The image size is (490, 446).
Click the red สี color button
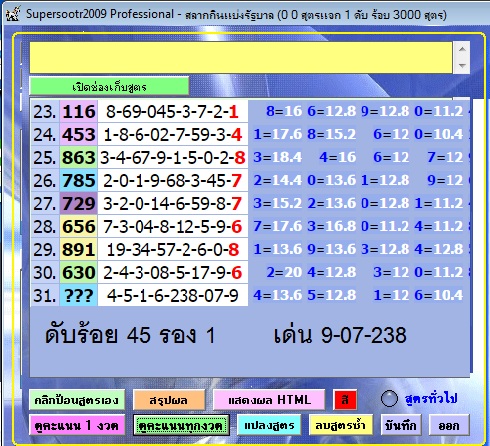click(345, 400)
